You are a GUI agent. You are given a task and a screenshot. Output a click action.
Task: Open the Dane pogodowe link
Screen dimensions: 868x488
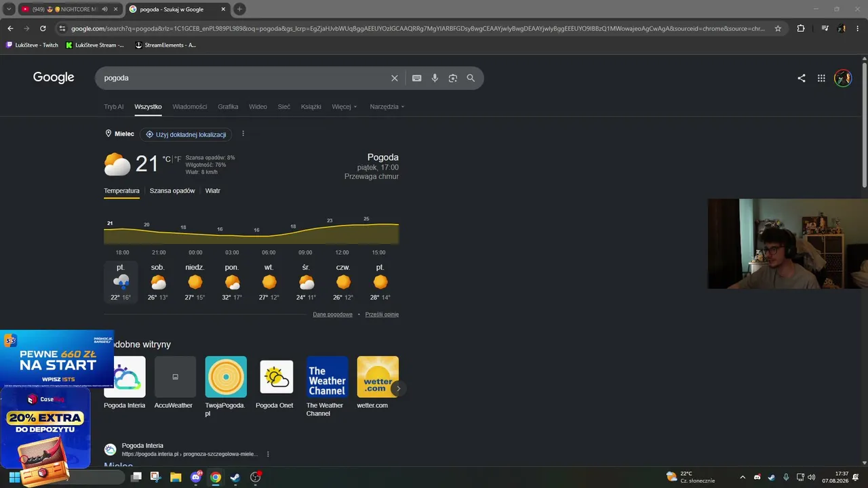tap(332, 314)
